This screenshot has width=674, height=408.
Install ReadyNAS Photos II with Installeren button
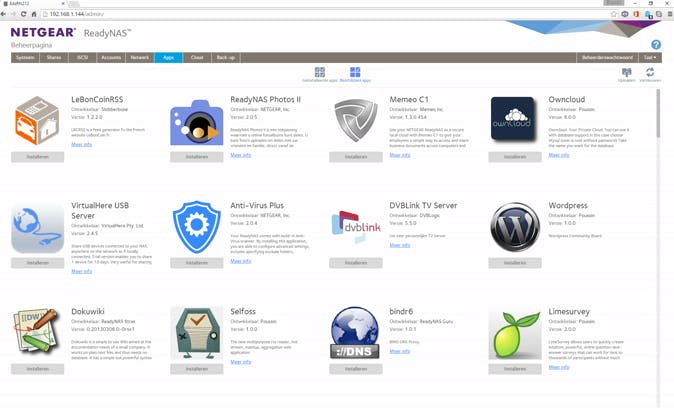click(x=197, y=157)
